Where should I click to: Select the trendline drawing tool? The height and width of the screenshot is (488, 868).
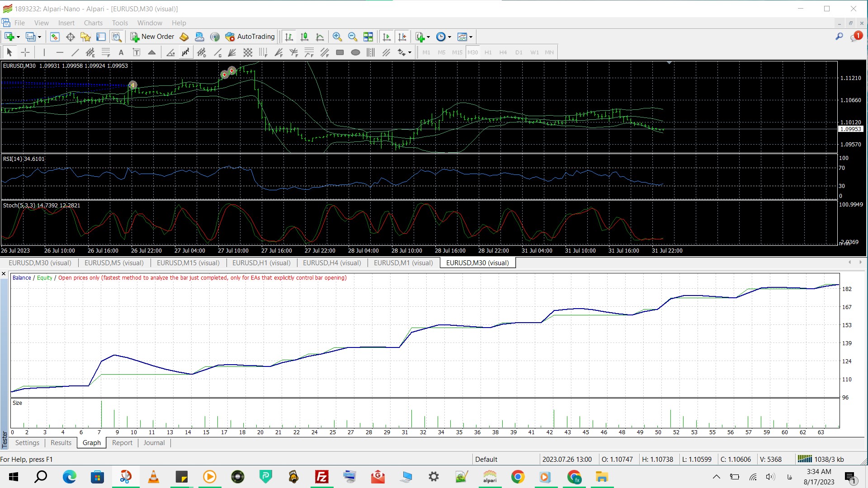[x=75, y=52]
